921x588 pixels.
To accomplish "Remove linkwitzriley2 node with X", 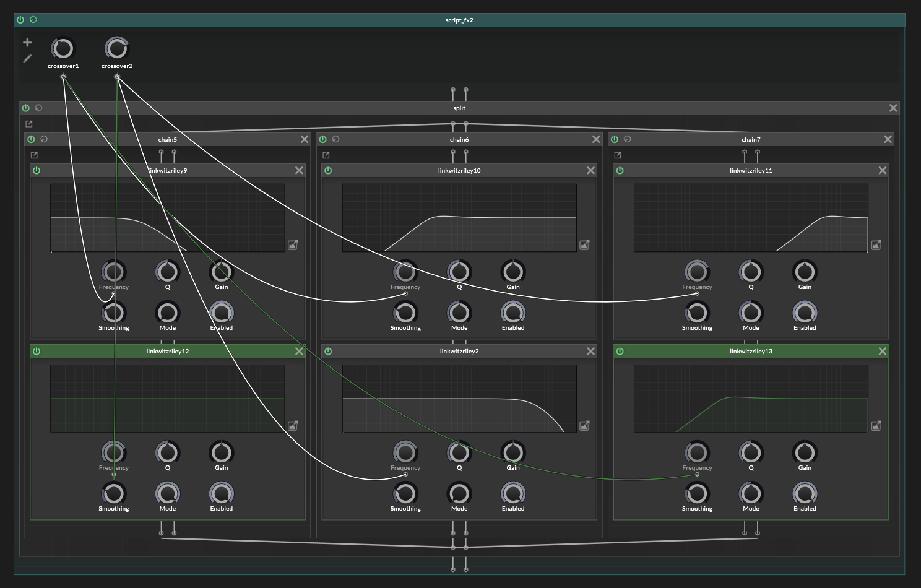I will click(591, 351).
